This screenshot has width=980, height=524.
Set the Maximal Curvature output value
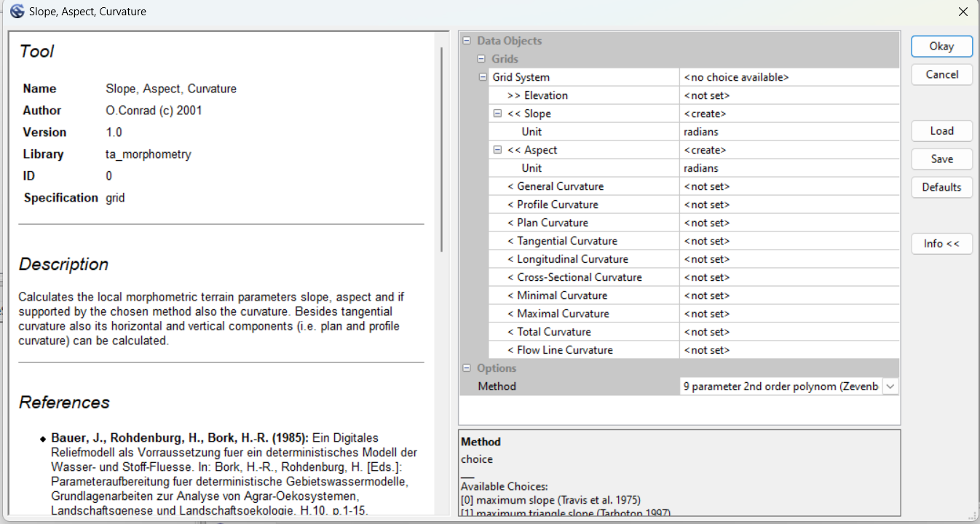789,314
